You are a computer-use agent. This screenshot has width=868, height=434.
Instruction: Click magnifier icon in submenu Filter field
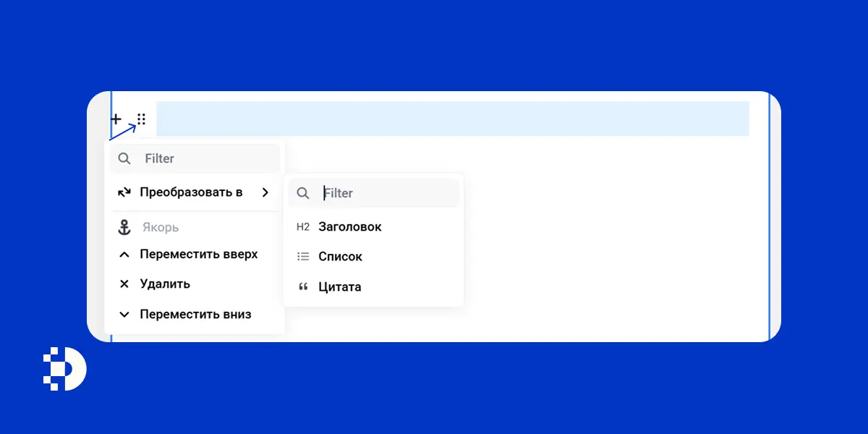(303, 193)
